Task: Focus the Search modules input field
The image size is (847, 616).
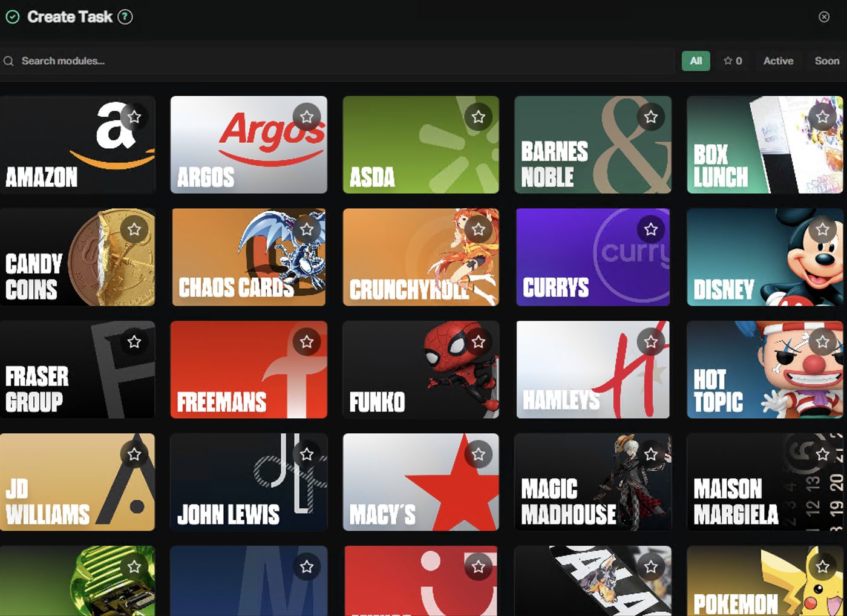Action: [338, 61]
